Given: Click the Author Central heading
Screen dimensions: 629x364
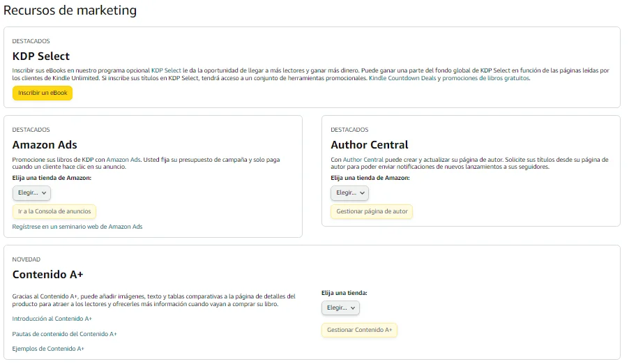Looking at the screenshot, I should [x=370, y=145].
